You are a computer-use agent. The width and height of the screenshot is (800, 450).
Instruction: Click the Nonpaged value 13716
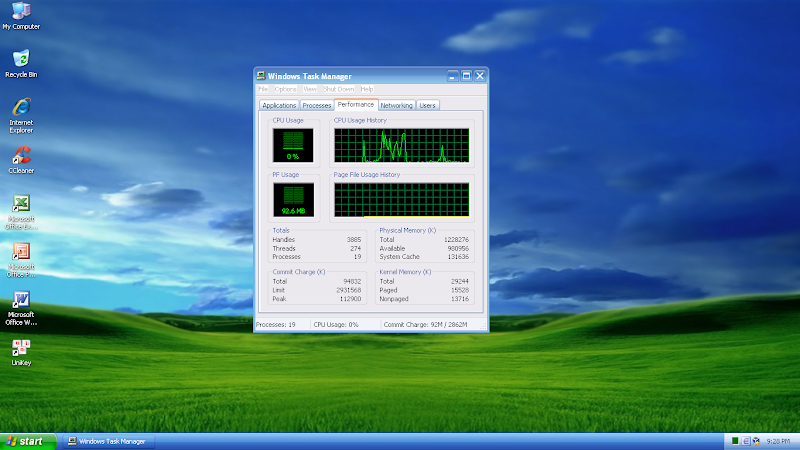coord(460,298)
